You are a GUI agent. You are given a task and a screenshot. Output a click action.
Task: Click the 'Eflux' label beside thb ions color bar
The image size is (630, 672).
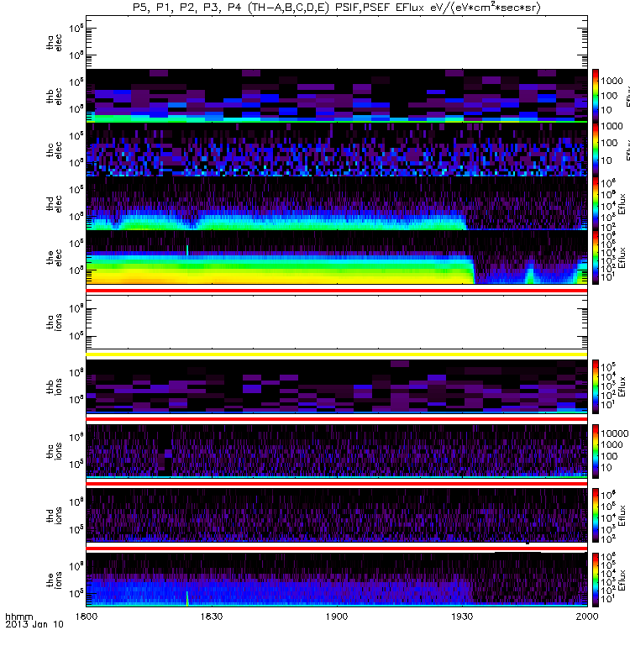[x=622, y=386]
